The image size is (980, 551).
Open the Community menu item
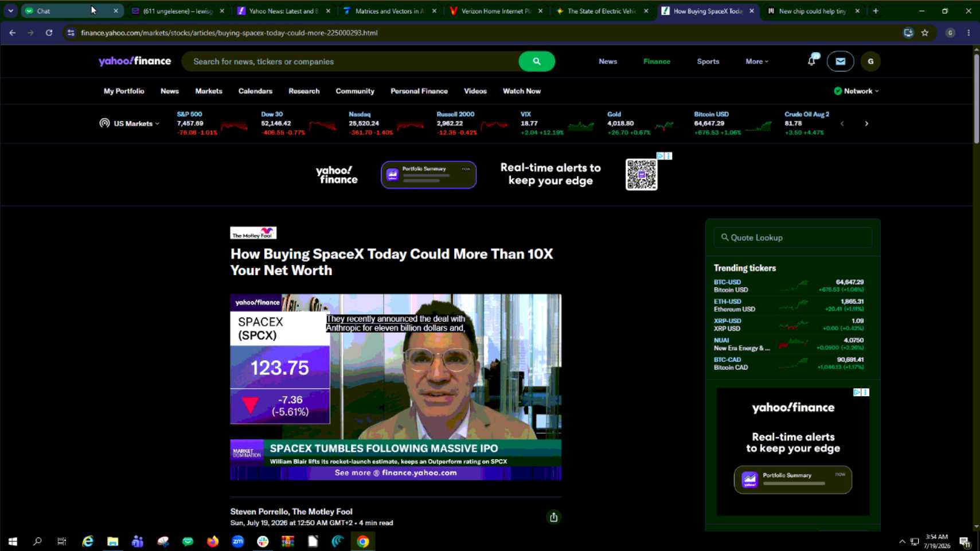pos(355,91)
